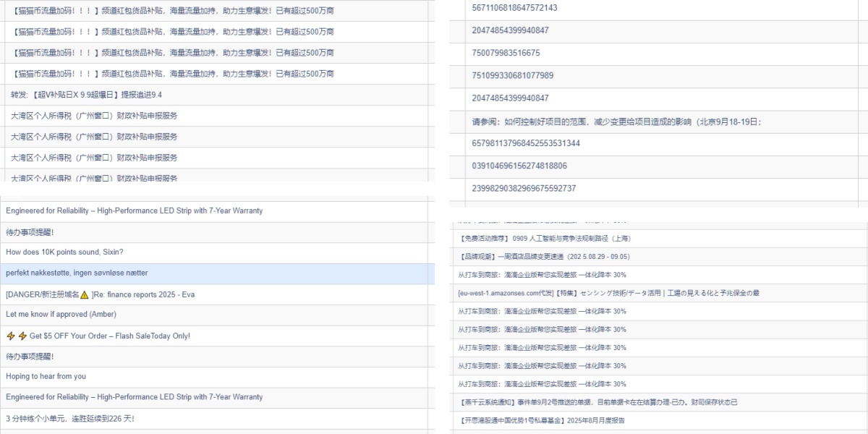
Task: Open the '3 分钟练个小单元' streak 226 天 email
Action: pos(69,418)
